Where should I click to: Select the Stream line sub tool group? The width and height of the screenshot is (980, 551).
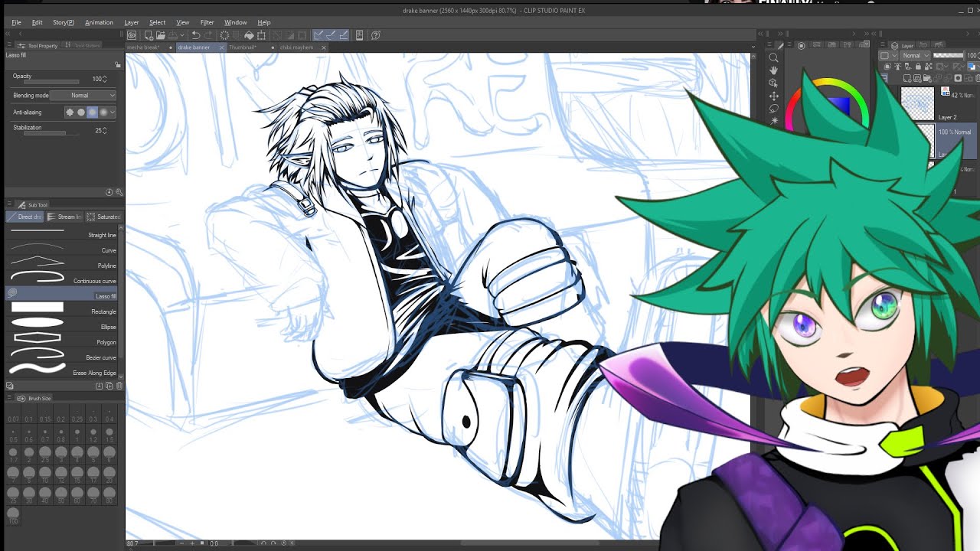(x=65, y=217)
